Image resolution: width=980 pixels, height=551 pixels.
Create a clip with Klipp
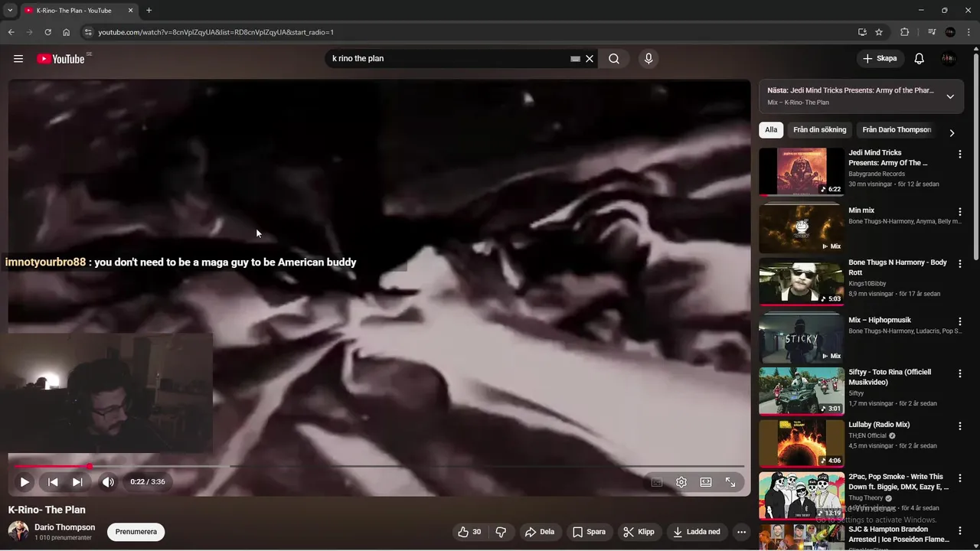pyautogui.click(x=639, y=532)
